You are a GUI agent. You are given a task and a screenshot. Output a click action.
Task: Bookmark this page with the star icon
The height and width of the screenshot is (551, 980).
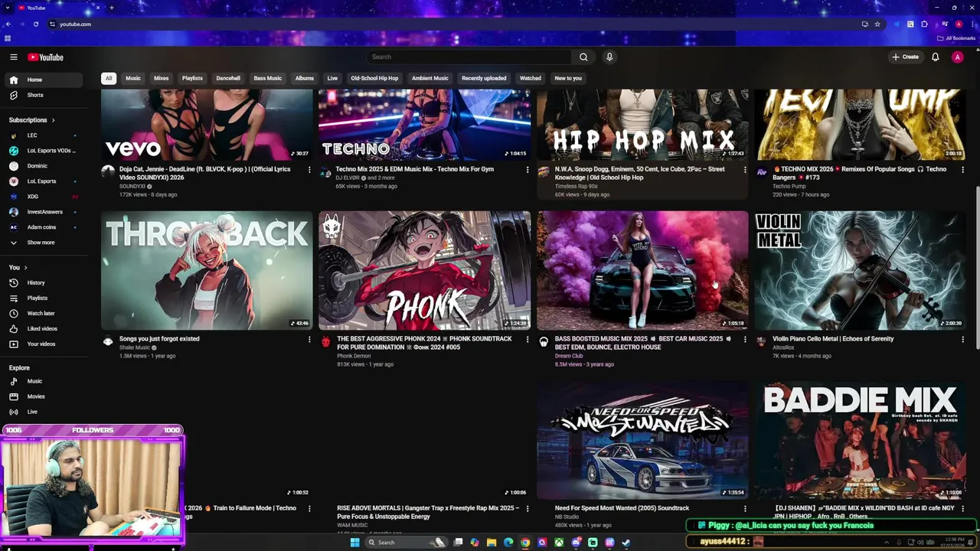pos(877,24)
